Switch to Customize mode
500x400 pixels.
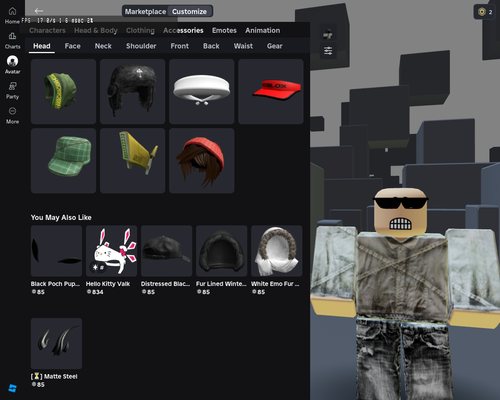point(189,11)
